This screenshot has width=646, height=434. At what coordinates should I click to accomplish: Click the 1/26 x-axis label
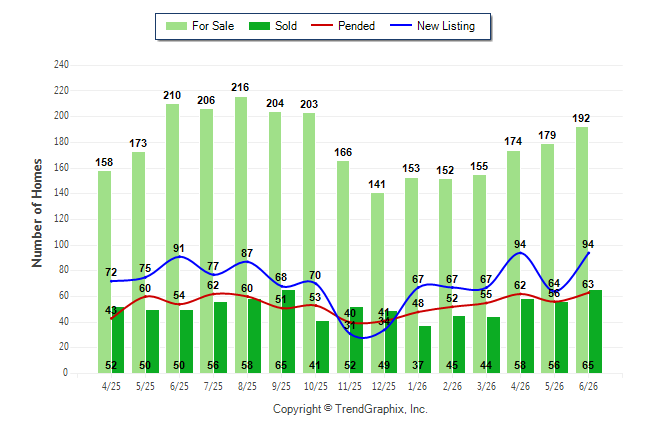point(418,386)
